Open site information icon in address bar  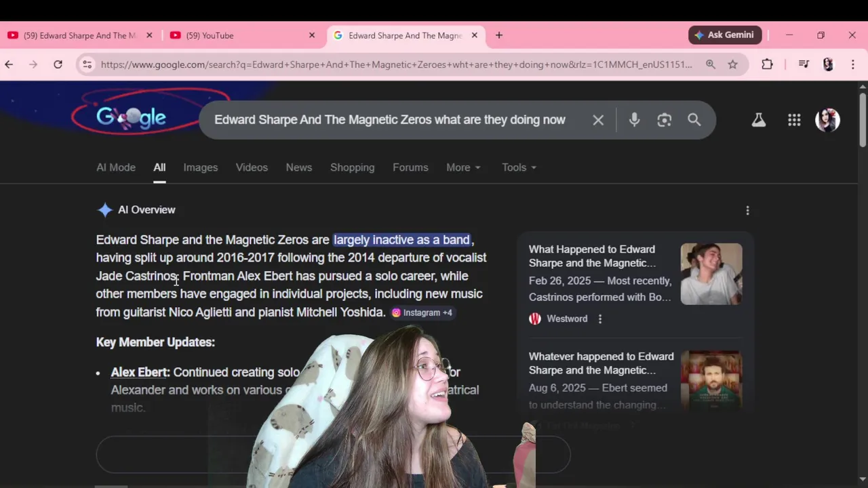click(x=87, y=64)
